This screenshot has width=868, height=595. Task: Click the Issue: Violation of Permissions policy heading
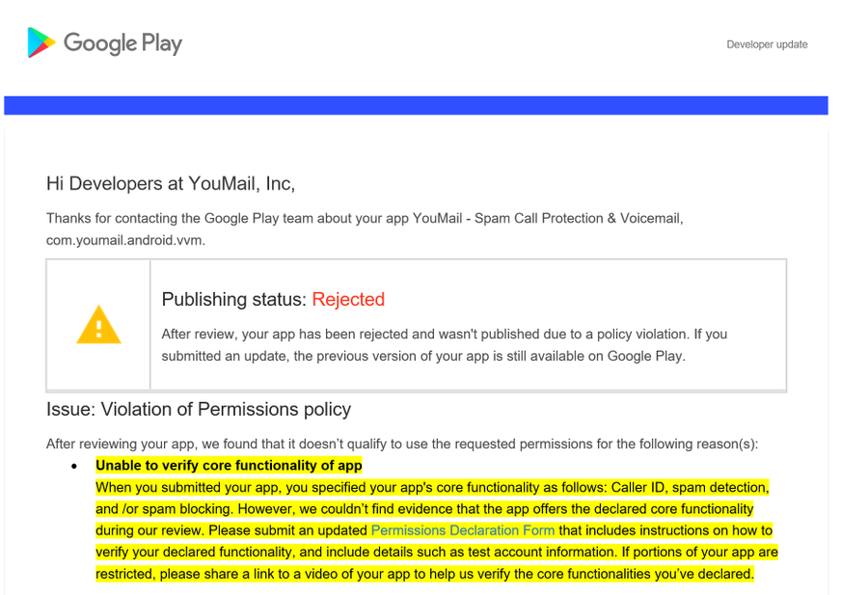[198, 409]
